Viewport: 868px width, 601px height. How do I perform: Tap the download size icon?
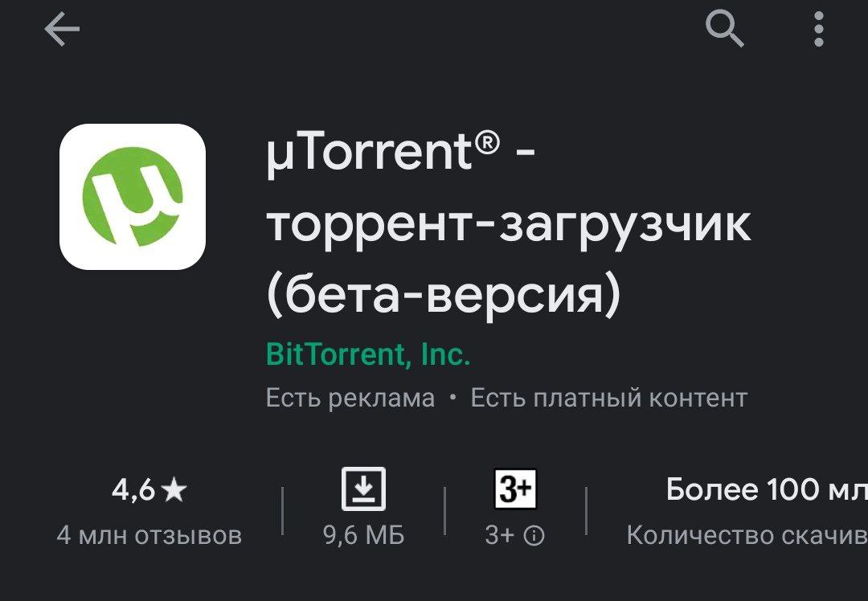[363, 489]
